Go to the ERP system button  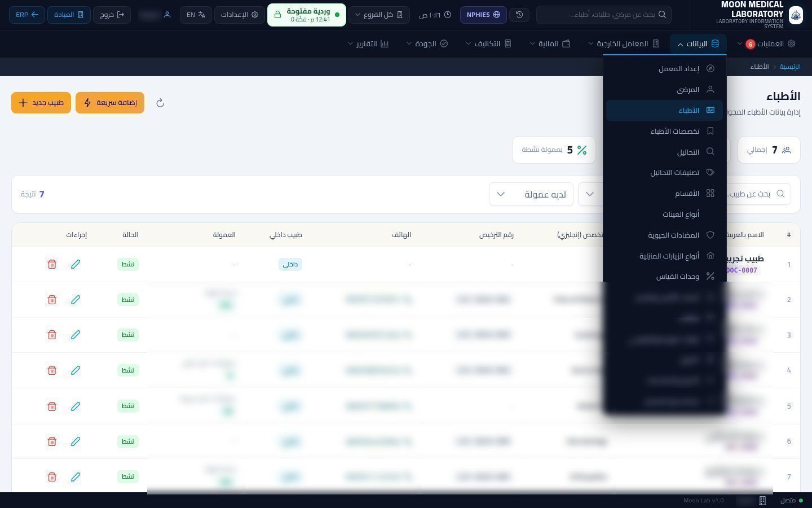click(x=27, y=15)
